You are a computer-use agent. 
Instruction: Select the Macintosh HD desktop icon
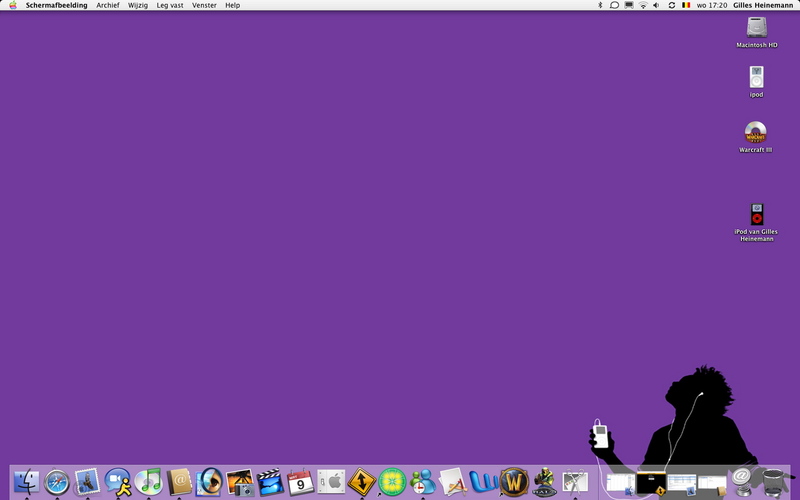[x=756, y=30]
